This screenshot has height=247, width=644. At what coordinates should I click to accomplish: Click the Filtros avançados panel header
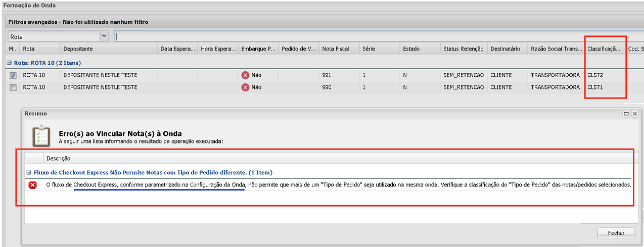324,22
